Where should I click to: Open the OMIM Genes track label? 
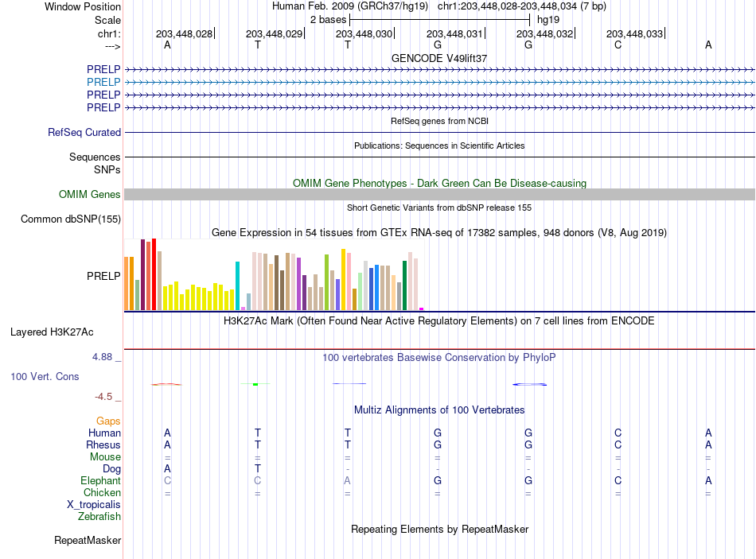pos(90,194)
